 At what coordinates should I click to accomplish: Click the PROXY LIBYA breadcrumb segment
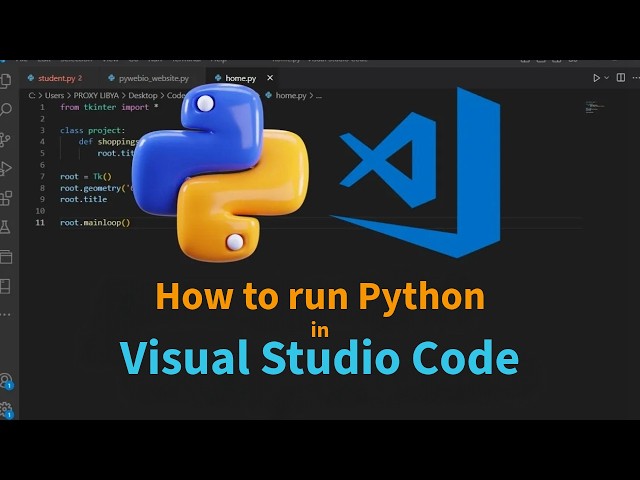(x=96, y=96)
